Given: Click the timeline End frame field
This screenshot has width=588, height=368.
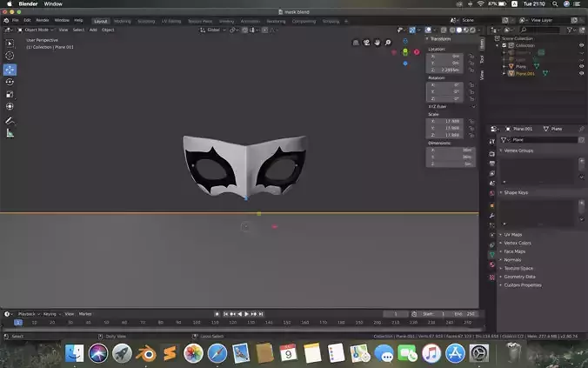Looking at the screenshot, I should pyautogui.click(x=465, y=314).
